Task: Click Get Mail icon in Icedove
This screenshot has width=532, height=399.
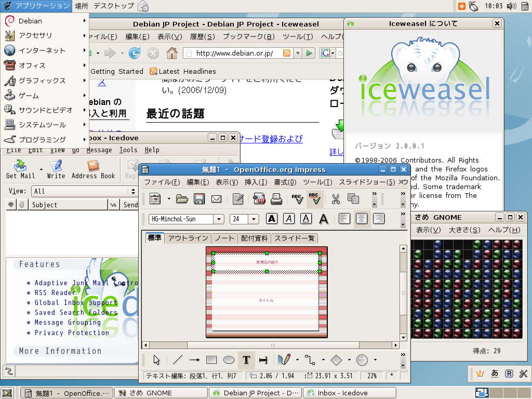Action: tap(20, 169)
